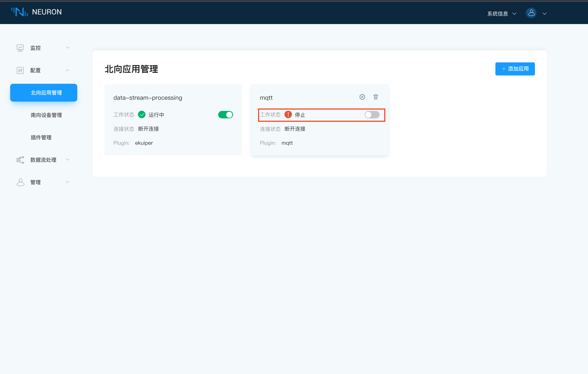Click 断开连接 on mqtt card
Image resolution: width=588 pixels, height=374 pixels.
(295, 129)
